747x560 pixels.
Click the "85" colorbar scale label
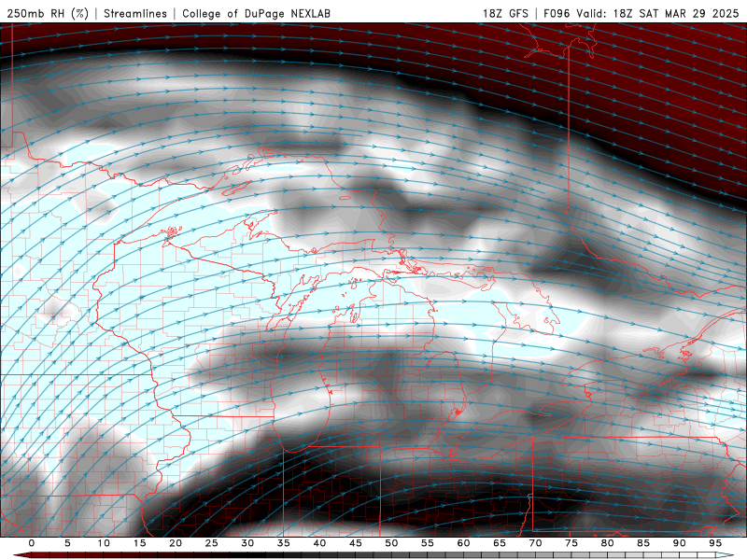point(643,543)
